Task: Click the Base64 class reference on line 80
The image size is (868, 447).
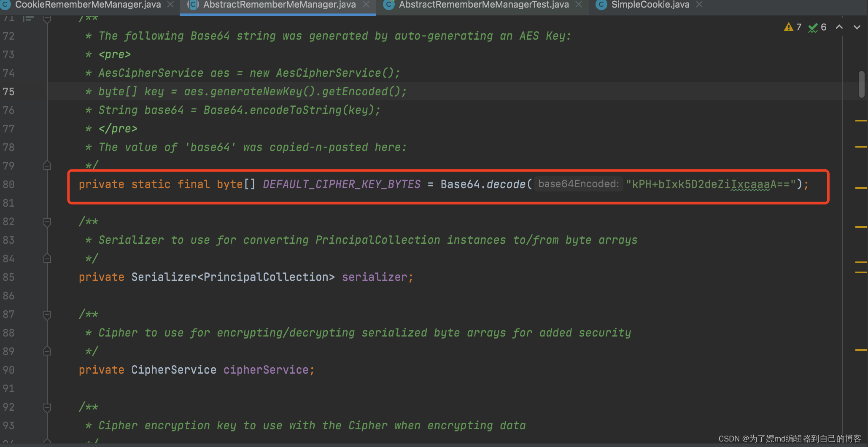Action: (x=460, y=184)
